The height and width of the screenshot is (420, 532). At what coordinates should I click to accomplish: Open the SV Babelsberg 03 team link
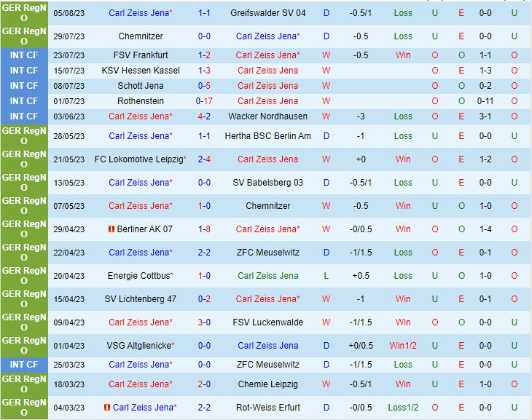(x=267, y=183)
